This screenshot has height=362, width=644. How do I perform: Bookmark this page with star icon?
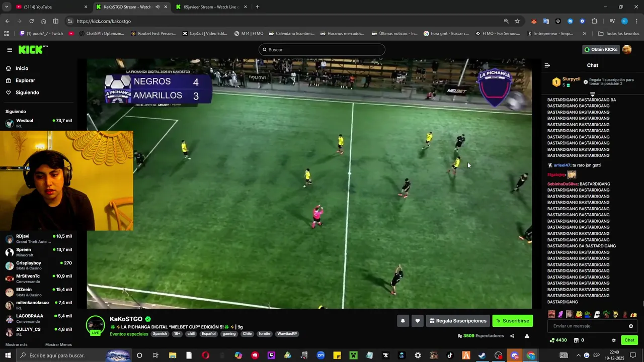(x=517, y=21)
